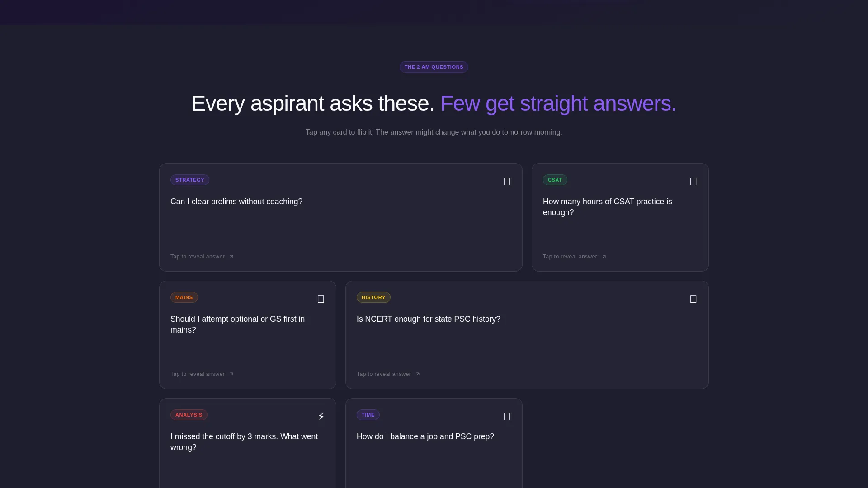The width and height of the screenshot is (868, 488).
Task: Flip the 'Can I clear prelims without coaching?' card
Action: (x=341, y=217)
